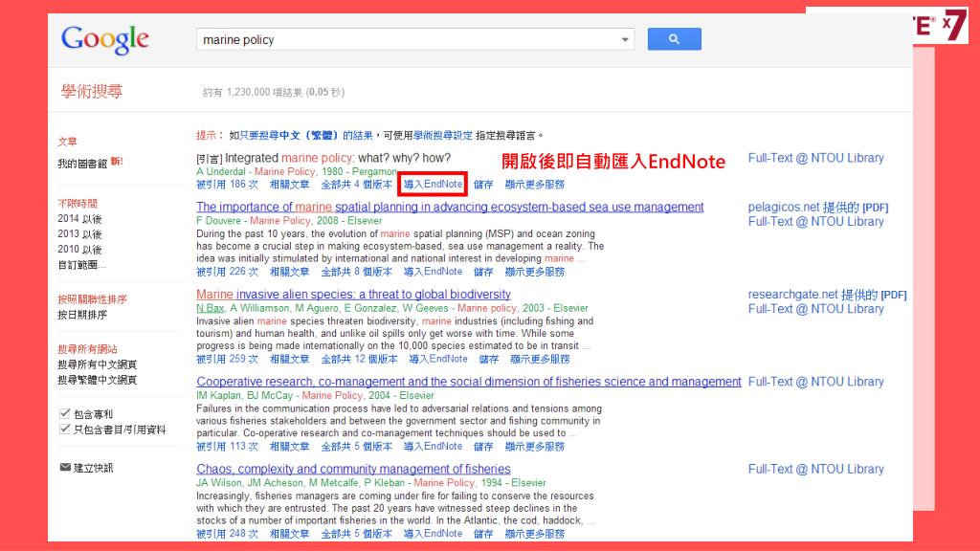Open 學術搜尋 heading link
Image resolution: width=980 pixels, height=551 pixels.
[x=92, y=91]
